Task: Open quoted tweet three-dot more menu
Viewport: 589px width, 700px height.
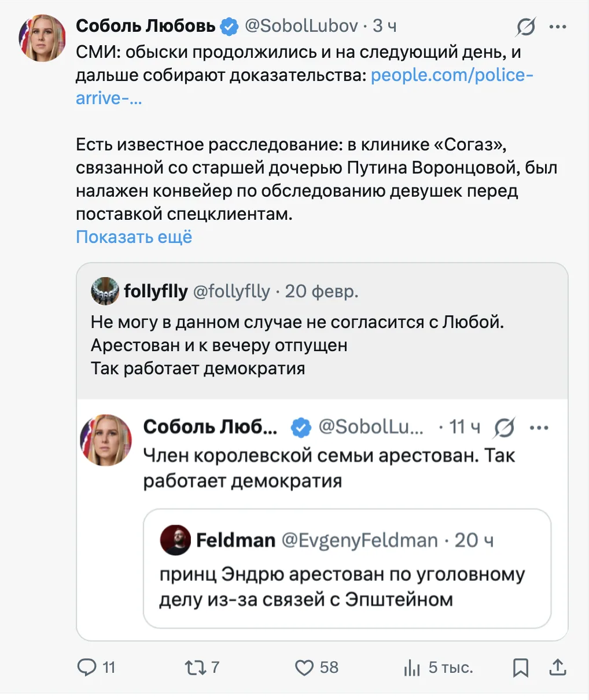Action: point(539,428)
